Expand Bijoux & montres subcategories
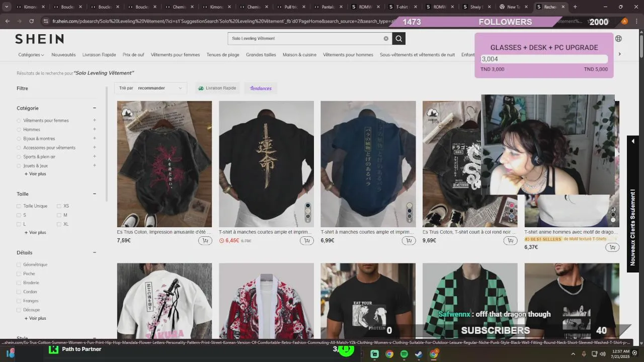This screenshot has width=644, height=362. pyautogui.click(x=94, y=138)
